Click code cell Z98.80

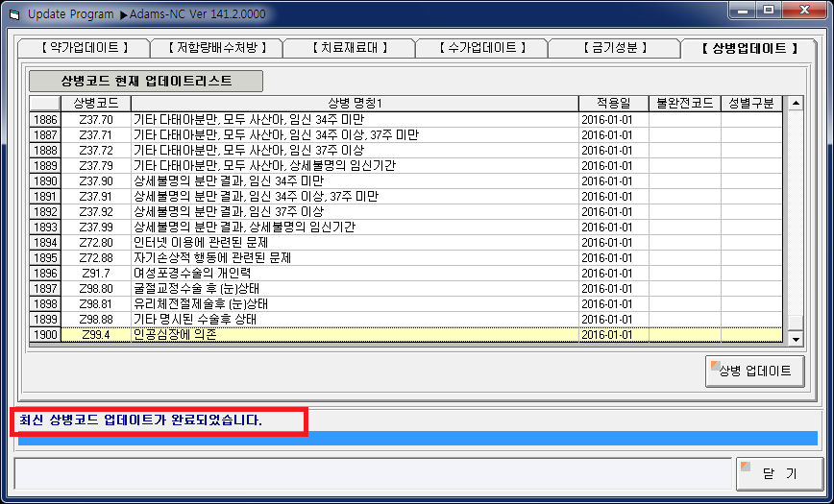(96, 289)
